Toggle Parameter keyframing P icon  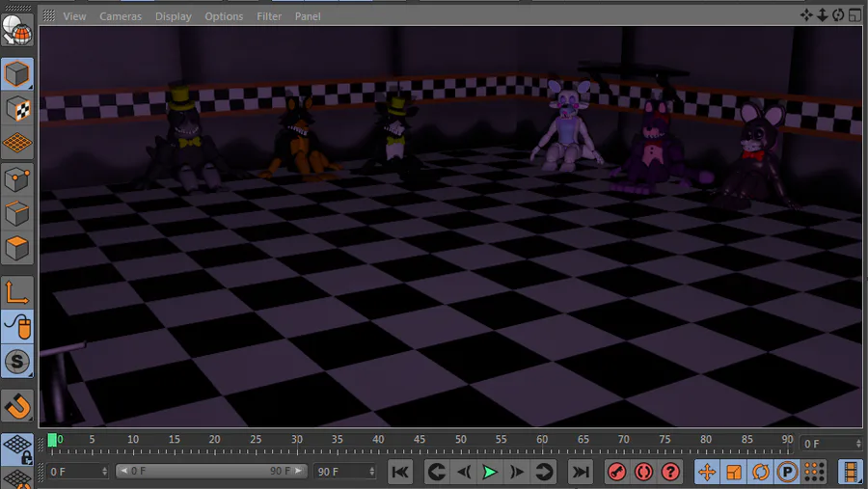(787, 472)
